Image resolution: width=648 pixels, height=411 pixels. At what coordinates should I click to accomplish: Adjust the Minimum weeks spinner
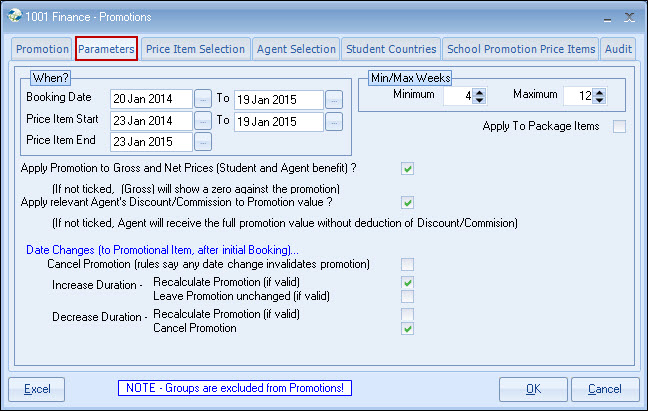tap(479, 96)
